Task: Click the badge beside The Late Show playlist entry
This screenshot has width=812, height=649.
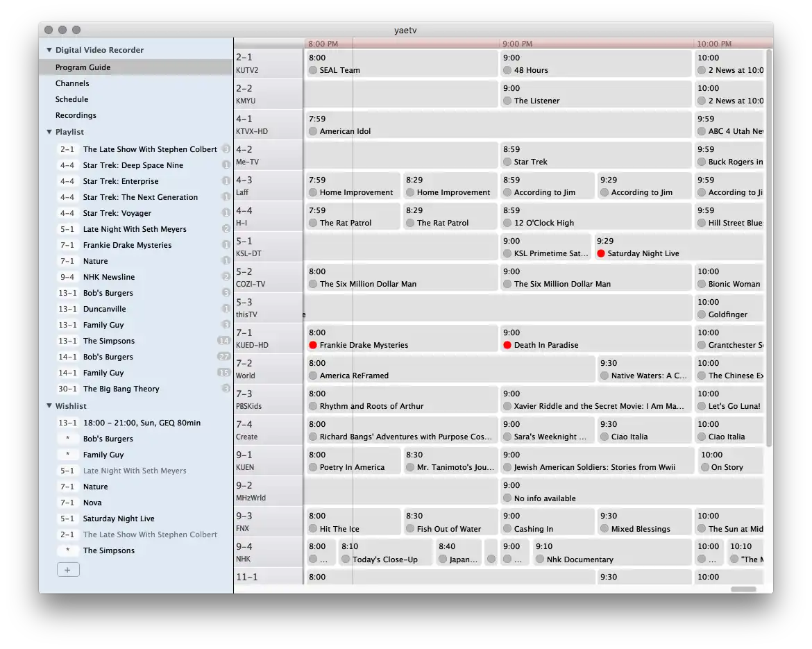Action: 226,149
